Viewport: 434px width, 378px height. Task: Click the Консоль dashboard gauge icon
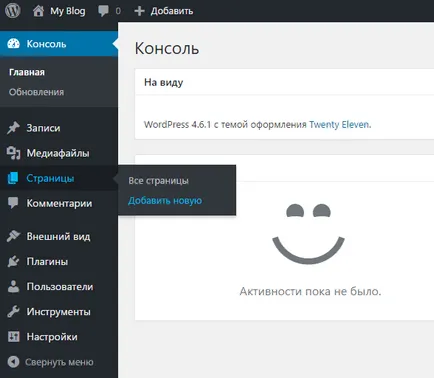point(13,44)
